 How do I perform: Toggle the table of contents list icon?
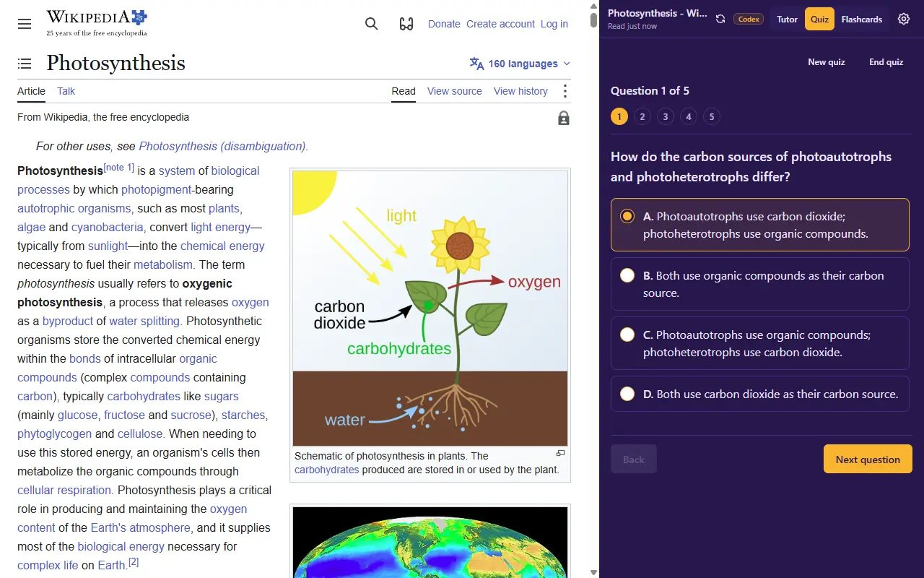pos(25,64)
